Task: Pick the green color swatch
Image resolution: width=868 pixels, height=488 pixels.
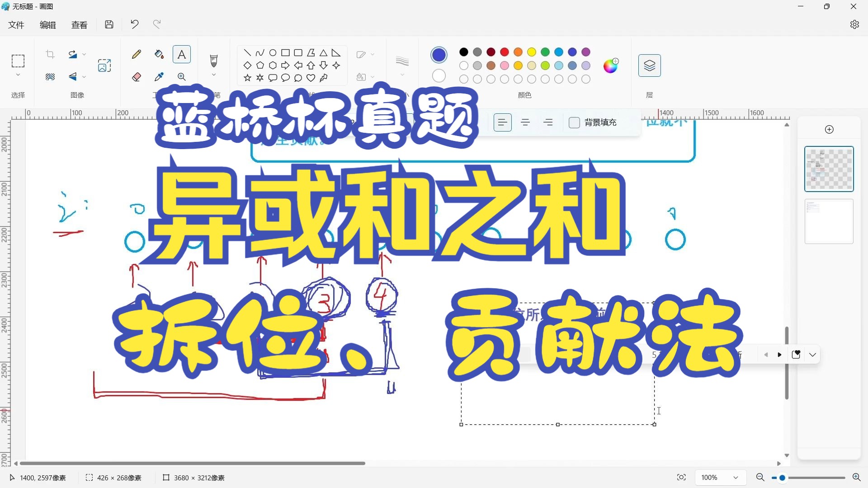Action: (545, 52)
